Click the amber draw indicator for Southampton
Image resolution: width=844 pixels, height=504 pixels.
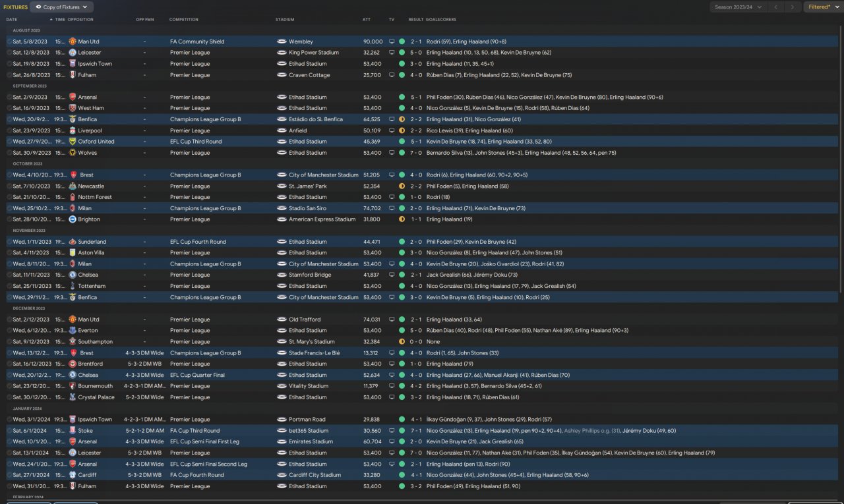pos(402,342)
